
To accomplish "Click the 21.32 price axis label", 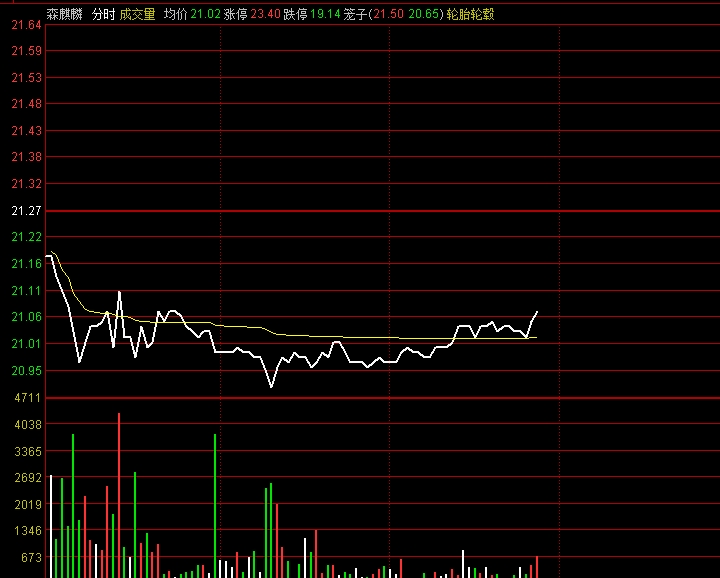I will click(x=26, y=184).
